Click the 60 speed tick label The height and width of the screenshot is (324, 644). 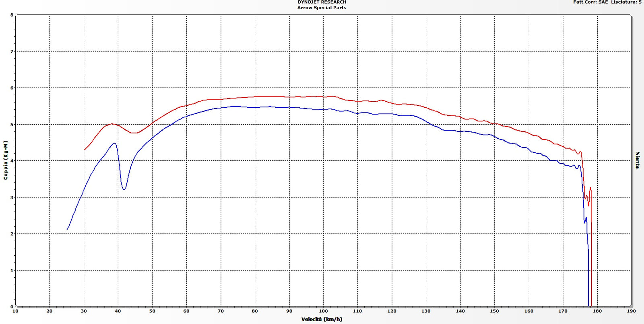coord(186,311)
